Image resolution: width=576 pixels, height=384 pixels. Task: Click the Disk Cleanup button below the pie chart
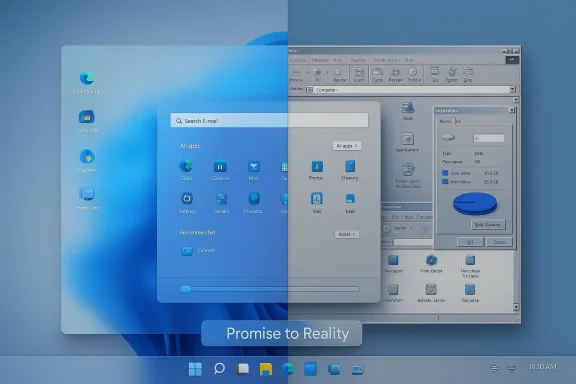[x=488, y=225]
